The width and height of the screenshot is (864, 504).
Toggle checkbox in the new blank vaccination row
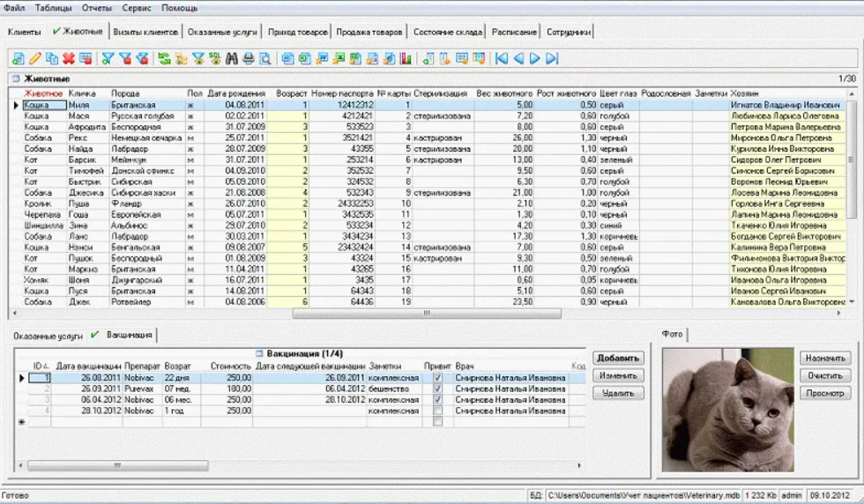click(437, 422)
